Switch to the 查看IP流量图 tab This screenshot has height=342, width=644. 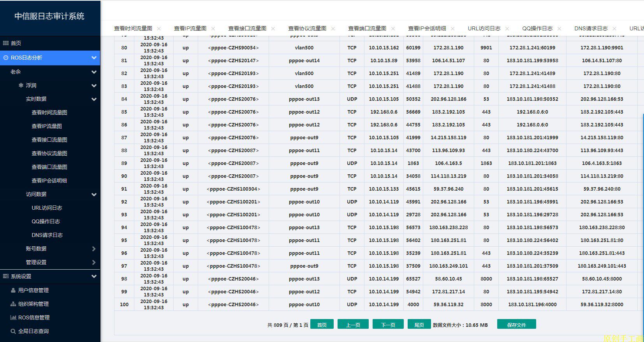(x=190, y=28)
